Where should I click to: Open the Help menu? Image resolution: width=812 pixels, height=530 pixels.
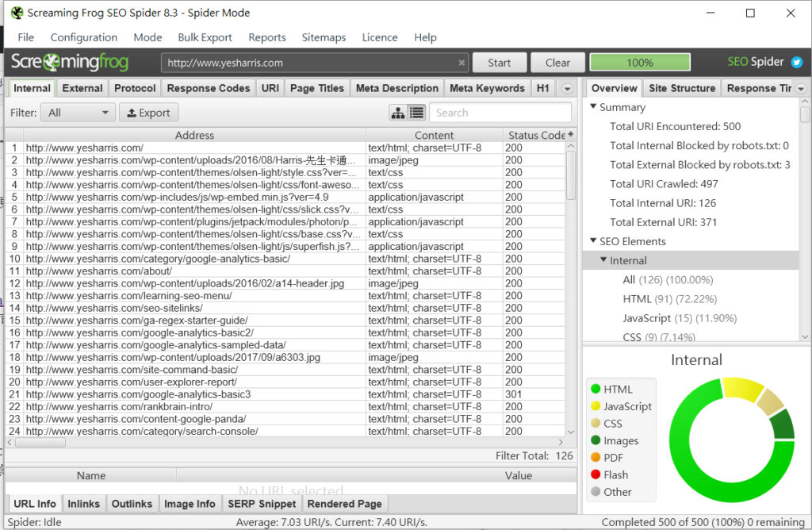(425, 37)
